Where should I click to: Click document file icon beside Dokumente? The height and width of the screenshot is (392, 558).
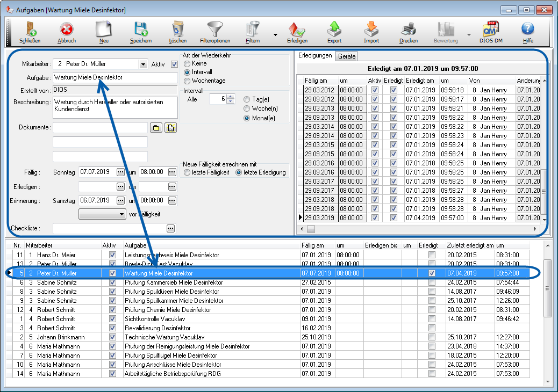tap(171, 128)
